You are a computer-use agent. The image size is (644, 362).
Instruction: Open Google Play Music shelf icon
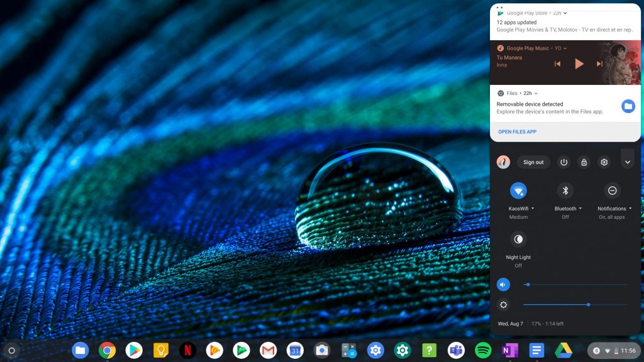[214, 351]
